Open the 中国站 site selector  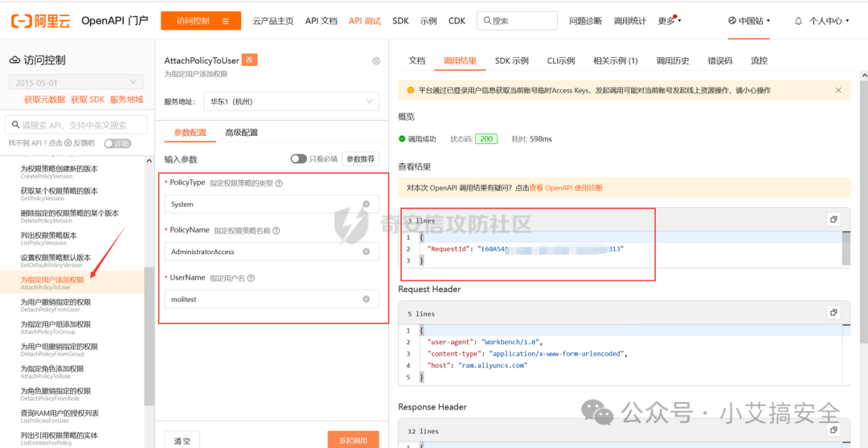tap(749, 21)
